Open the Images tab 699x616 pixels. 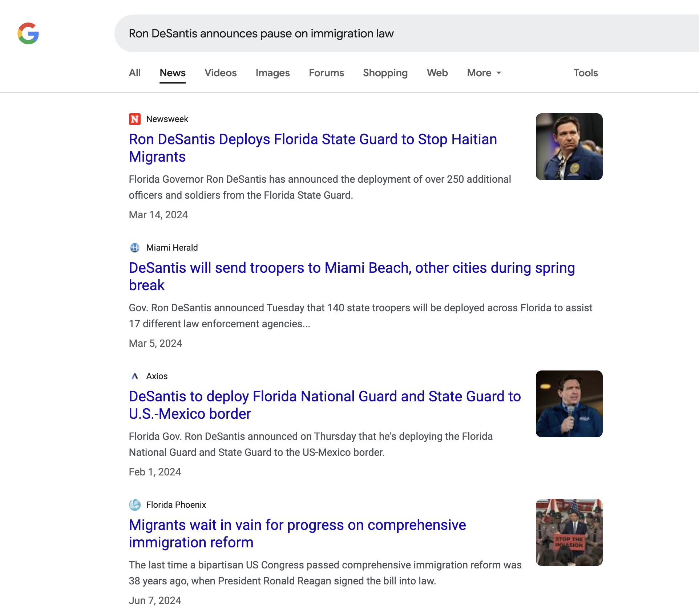[x=272, y=73]
